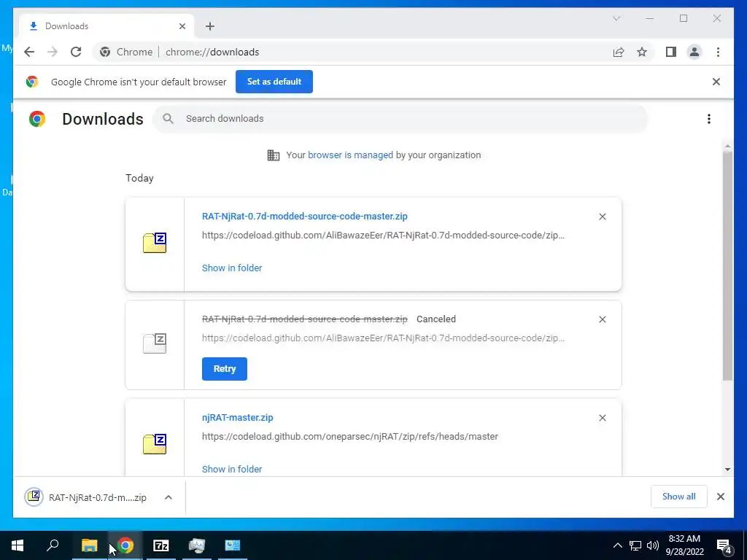Focus the Search downloads field
This screenshot has height=560, width=747.
pos(400,119)
